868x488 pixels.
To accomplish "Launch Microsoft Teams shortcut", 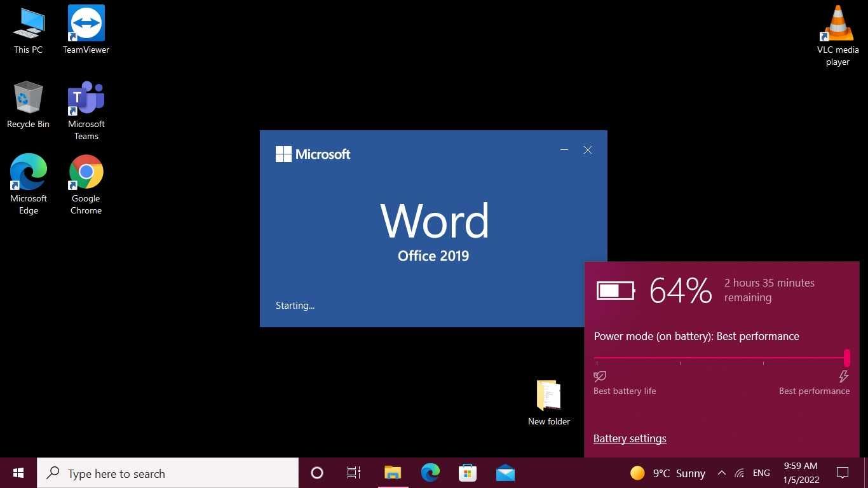I will click(x=86, y=111).
